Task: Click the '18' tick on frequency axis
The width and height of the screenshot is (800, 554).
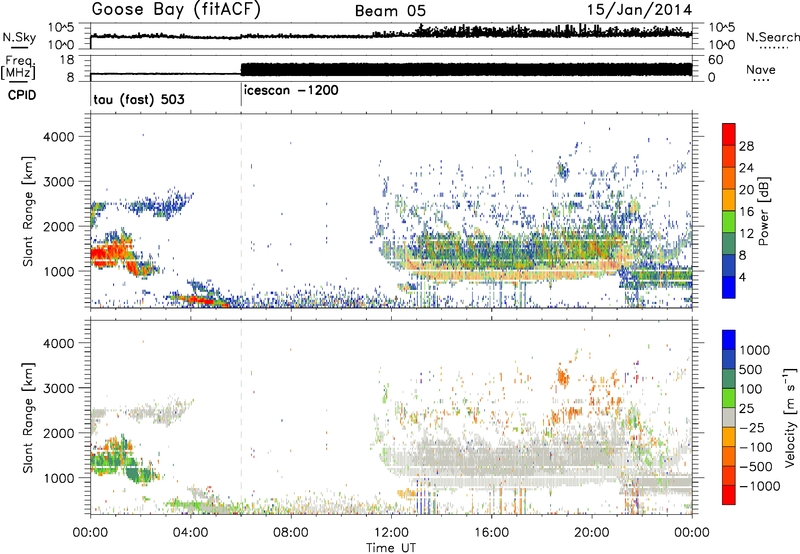Action: coord(67,60)
